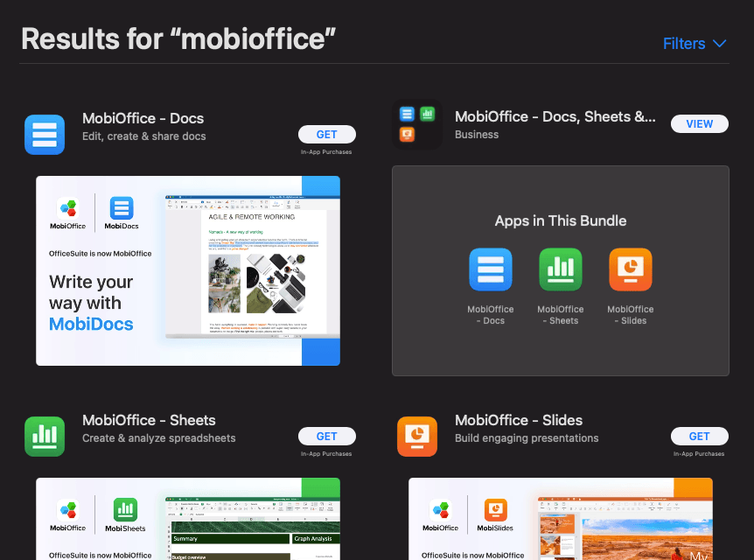Click the MobiDocs logo in Docs preview
The width and height of the screenshot is (754, 560).
coord(122,213)
